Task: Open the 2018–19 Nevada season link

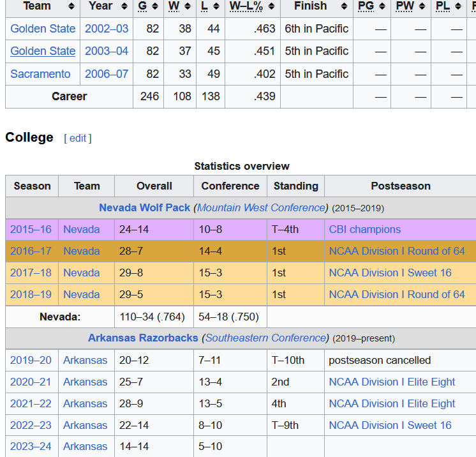Action: (31, 295)
